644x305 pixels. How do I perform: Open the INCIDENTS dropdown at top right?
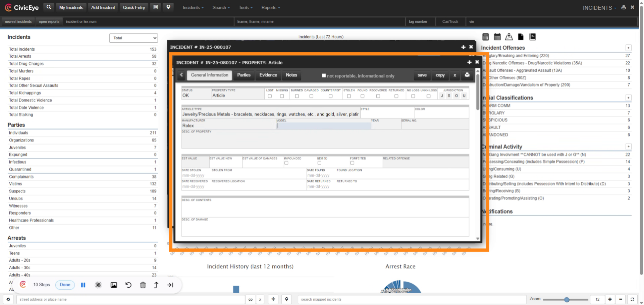click(599, 8)
